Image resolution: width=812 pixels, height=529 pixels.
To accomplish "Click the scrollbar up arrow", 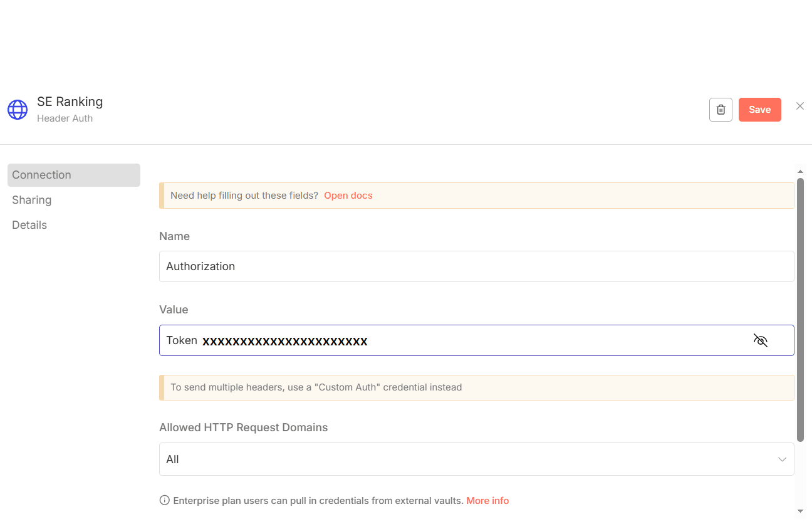I will click(800, 171).
